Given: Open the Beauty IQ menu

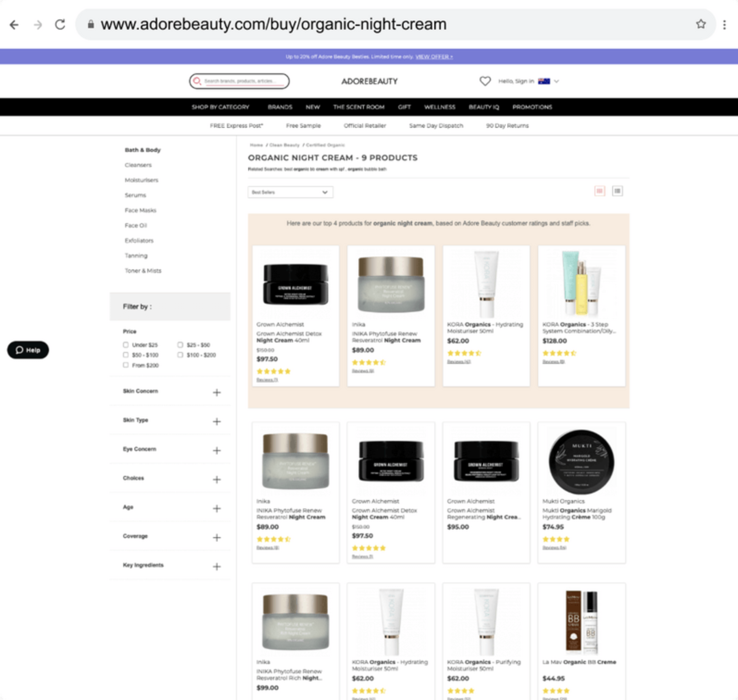Looking at the screenshot, I should (x=484, y=107).
